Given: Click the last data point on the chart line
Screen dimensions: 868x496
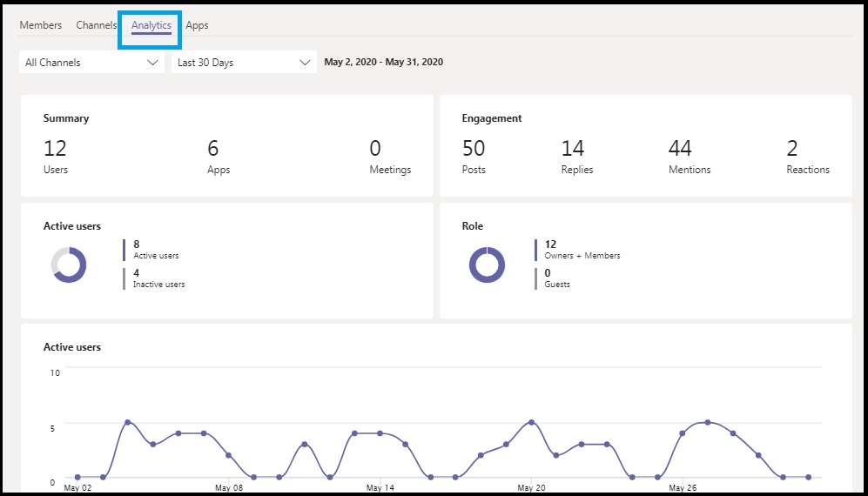Looking at the screenshot, I should click(x=809, y=477).
